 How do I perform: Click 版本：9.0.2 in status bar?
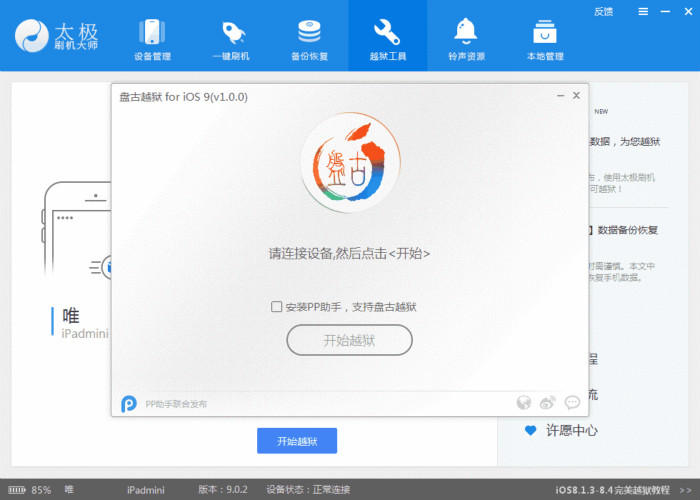tap(223, 490)
